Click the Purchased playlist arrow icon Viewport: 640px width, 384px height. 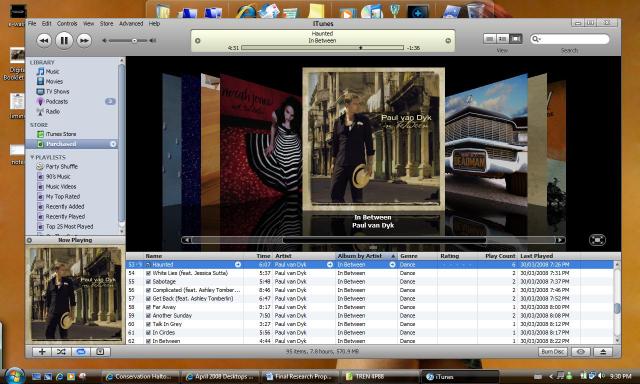[113, 144]
